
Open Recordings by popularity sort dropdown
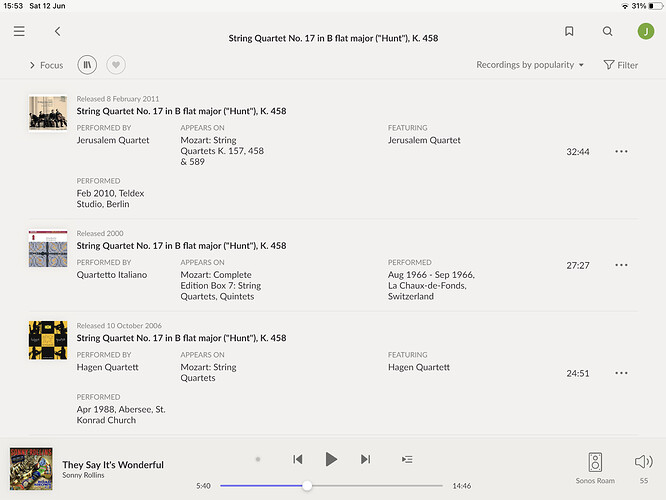[530, 65]
